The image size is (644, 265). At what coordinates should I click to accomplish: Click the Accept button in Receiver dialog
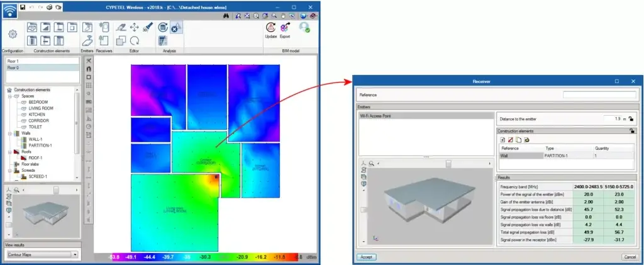(367, 257)
